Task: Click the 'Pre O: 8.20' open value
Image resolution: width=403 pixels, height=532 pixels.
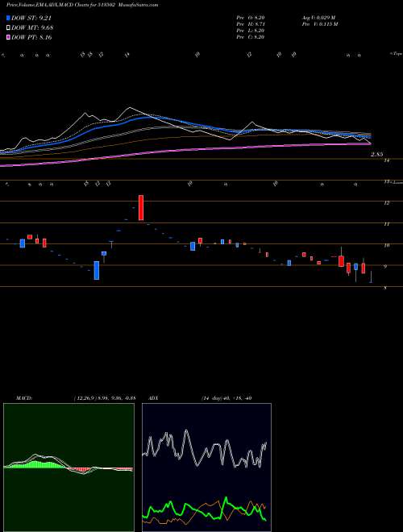Action: click(251, 18)
